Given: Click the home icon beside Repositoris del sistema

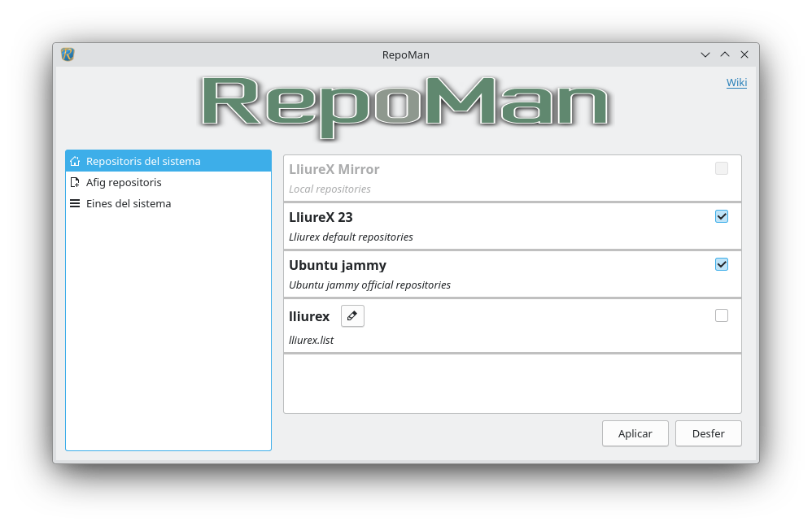Looking at the screenshot, I should 75,161.
